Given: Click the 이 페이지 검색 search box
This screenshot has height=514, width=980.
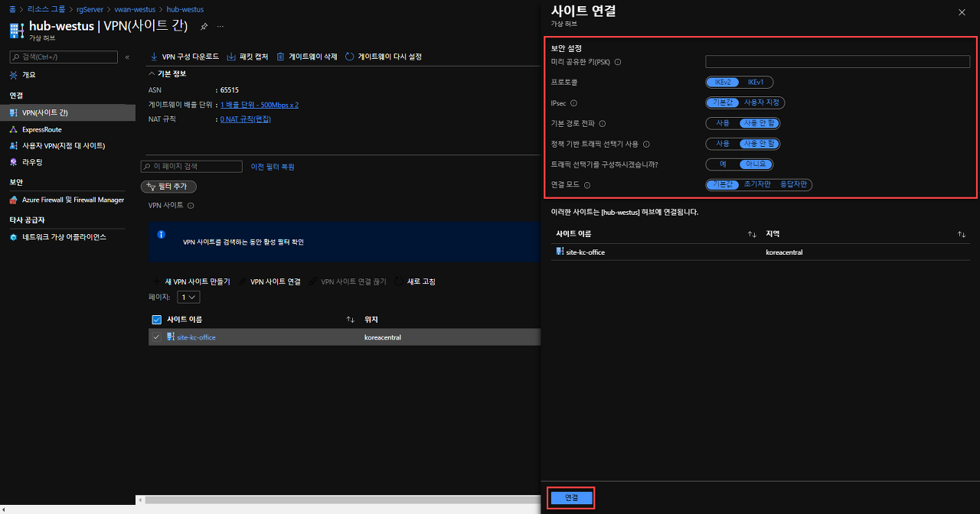Looking at the screenshot, I should 191,166.
